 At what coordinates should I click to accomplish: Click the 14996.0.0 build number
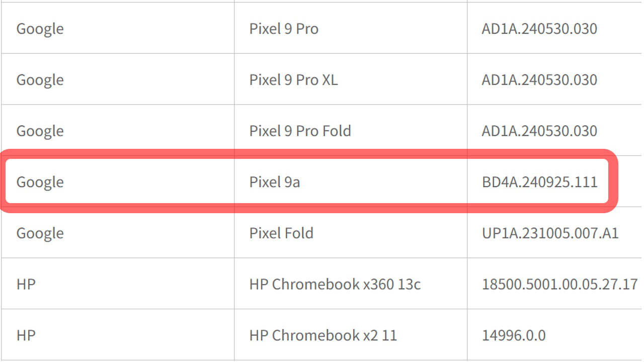click(x=513, y=335)
